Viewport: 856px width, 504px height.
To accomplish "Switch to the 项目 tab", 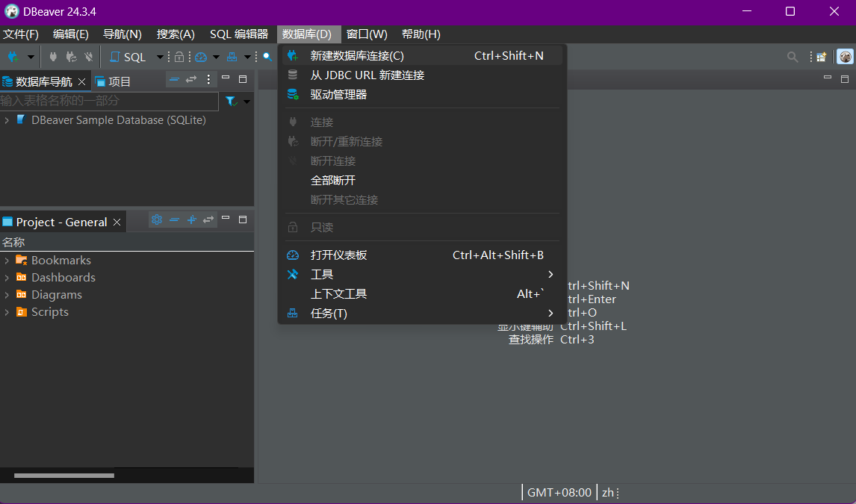I will click(x=113, y=82).
